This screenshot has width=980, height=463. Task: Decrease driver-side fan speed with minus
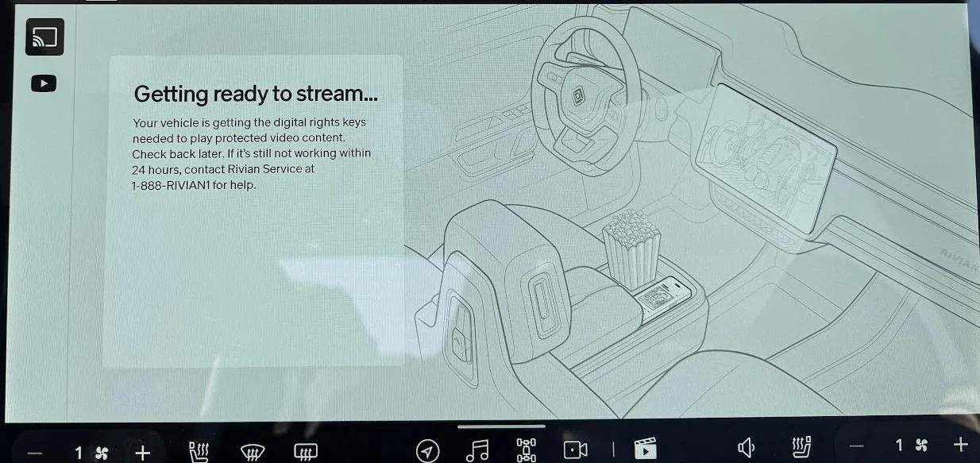point(35,453)
